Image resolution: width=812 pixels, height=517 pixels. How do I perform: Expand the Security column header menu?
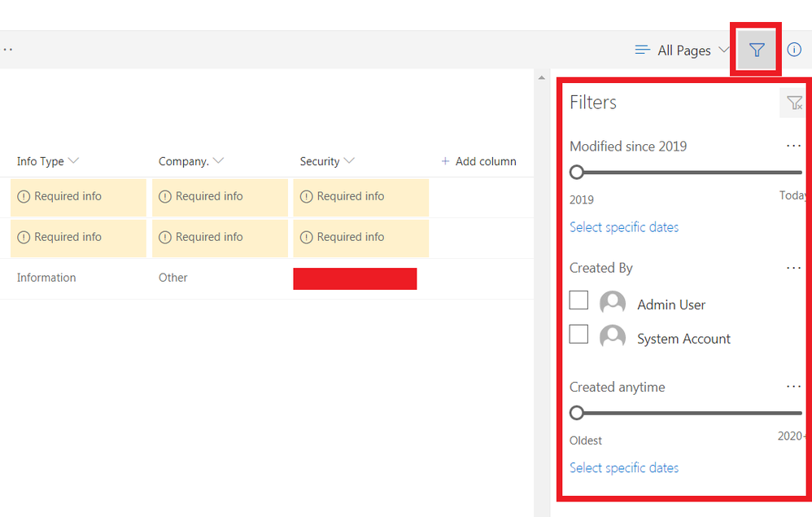click(x=327, y=161)
